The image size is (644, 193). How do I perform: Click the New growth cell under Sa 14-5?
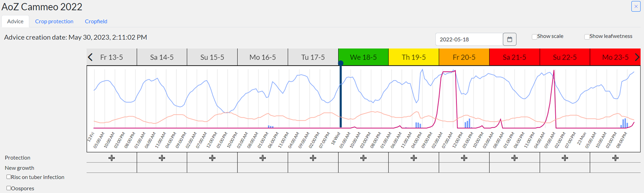(x=162, y=168)
